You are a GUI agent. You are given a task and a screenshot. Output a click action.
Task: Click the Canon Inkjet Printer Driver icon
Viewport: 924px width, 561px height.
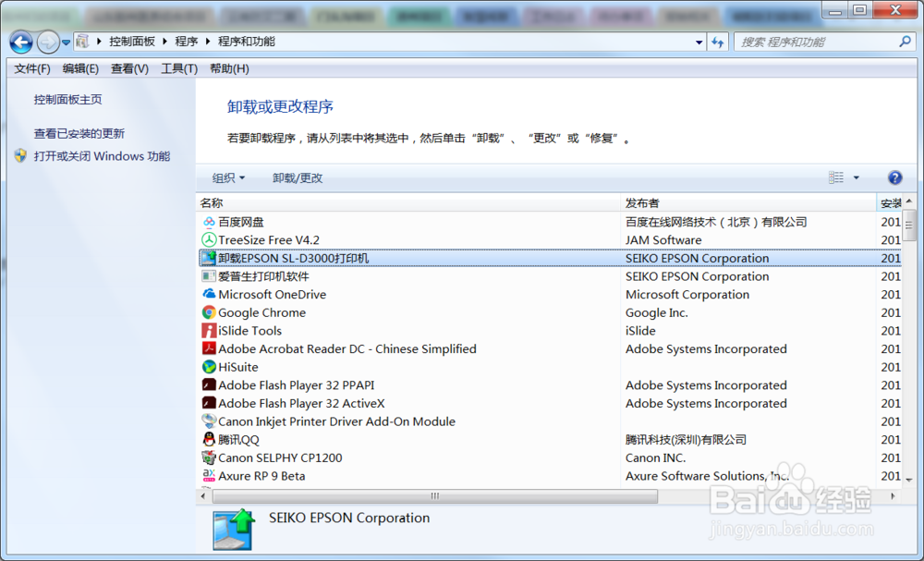tap(209, 421)
